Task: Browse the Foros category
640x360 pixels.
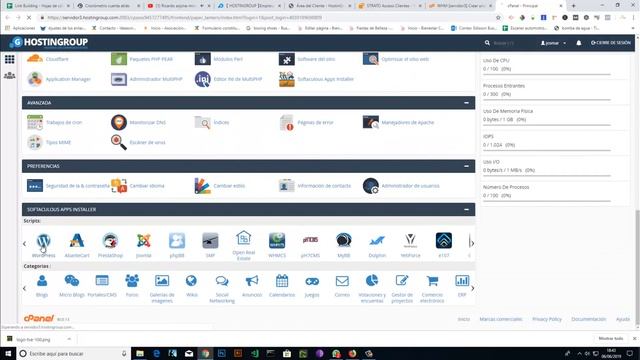Action: tap(132, 286)
